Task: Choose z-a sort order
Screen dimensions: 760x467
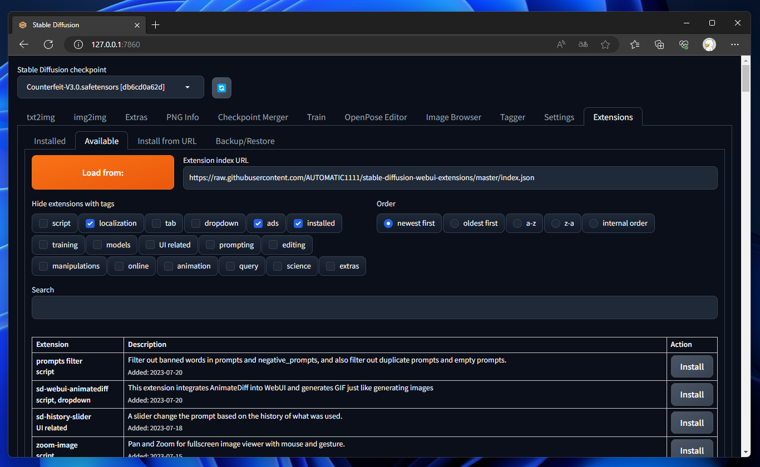Action: [555, 224]
